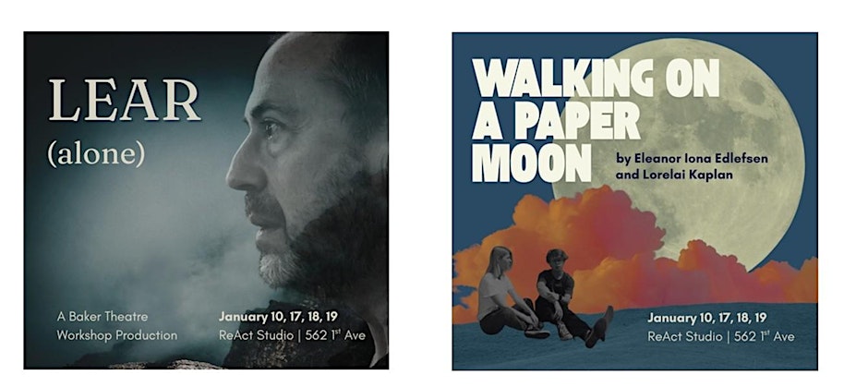The height and width of the screenshot is (387, 868).
Task: Open the Walking on a Paper Moon poster
Action: tap(635, 201)
